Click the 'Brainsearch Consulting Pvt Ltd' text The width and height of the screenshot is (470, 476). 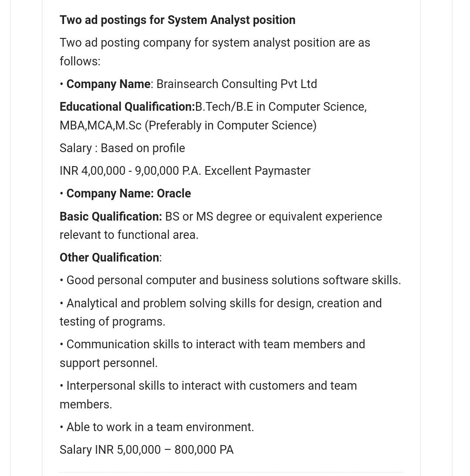(237, 84)
